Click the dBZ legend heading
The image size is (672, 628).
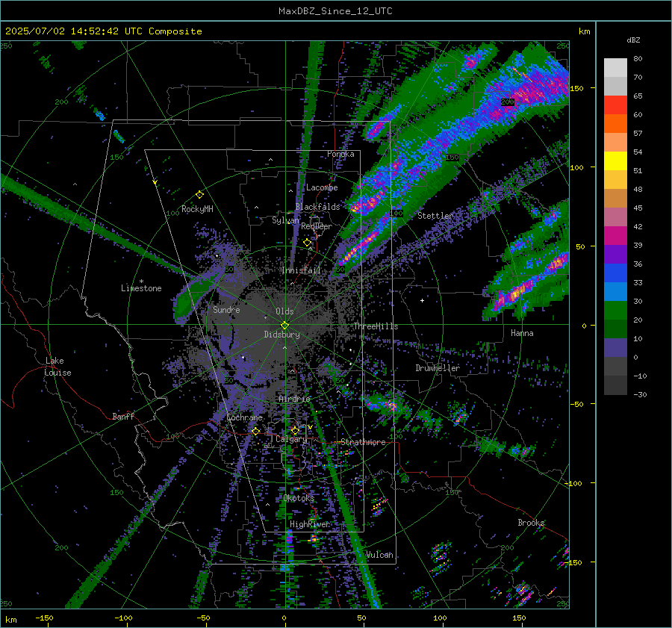click(633, 40)
